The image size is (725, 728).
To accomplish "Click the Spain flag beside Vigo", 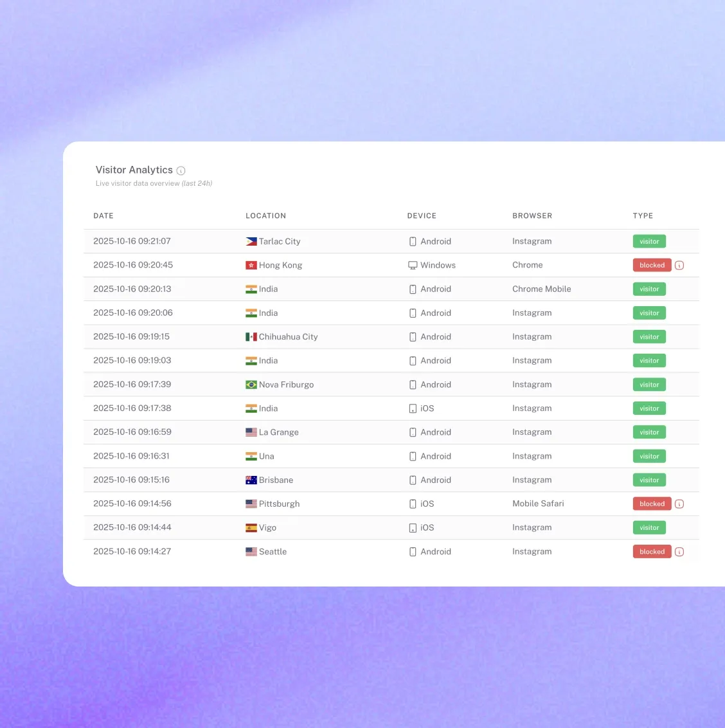I will click(x=251, y=527).
